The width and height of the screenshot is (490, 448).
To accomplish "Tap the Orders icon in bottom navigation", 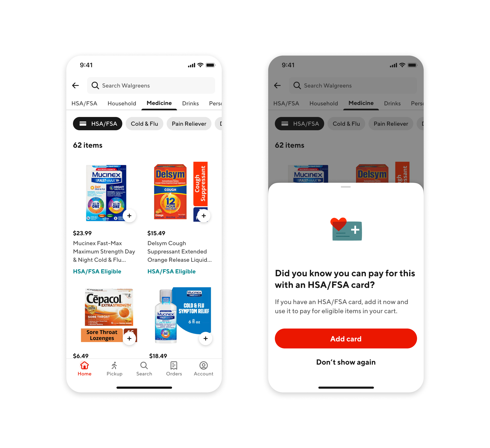I will pyautogui.click(x=173, y=366).
